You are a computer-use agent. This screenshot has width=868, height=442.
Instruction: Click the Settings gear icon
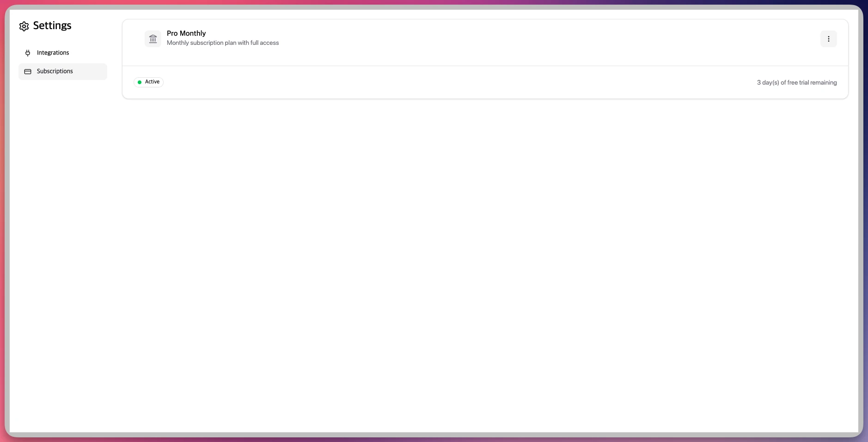24,26
